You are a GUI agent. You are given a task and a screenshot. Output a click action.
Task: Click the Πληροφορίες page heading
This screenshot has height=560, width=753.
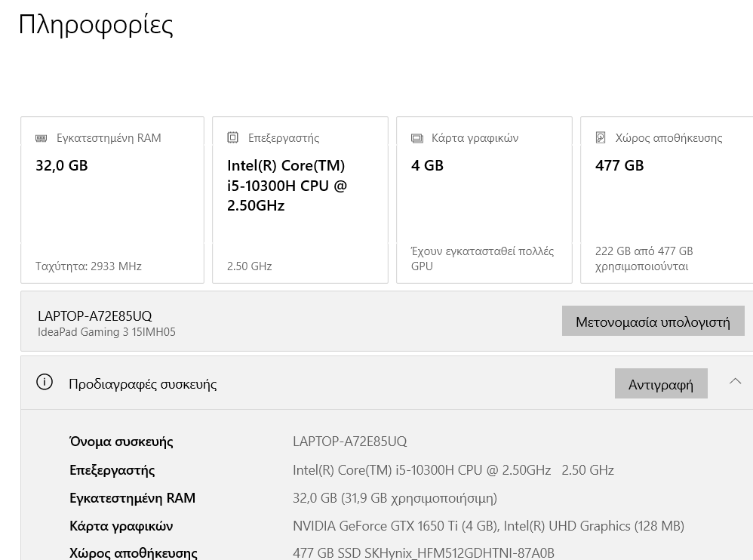point(96,24)
